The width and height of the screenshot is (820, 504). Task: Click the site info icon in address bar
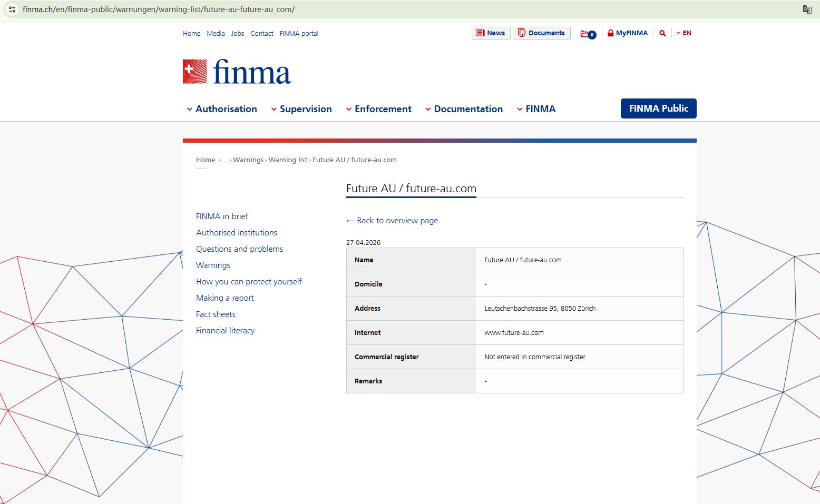(12, 9)
